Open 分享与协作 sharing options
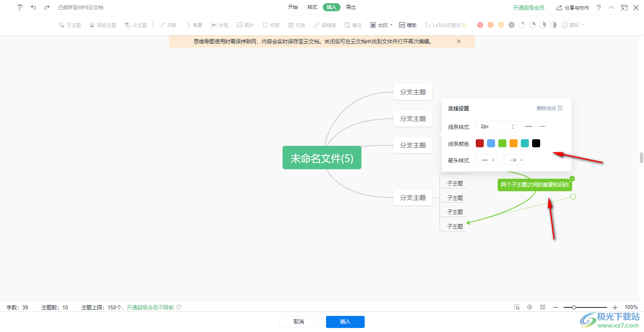Image resolution: width=644 pixels, height=332 pixels. 572,8
